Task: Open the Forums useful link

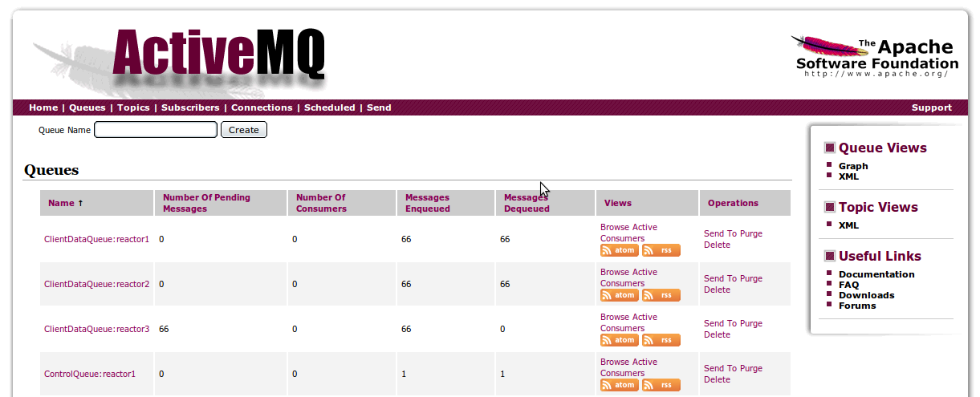Action: pos(857,306)
